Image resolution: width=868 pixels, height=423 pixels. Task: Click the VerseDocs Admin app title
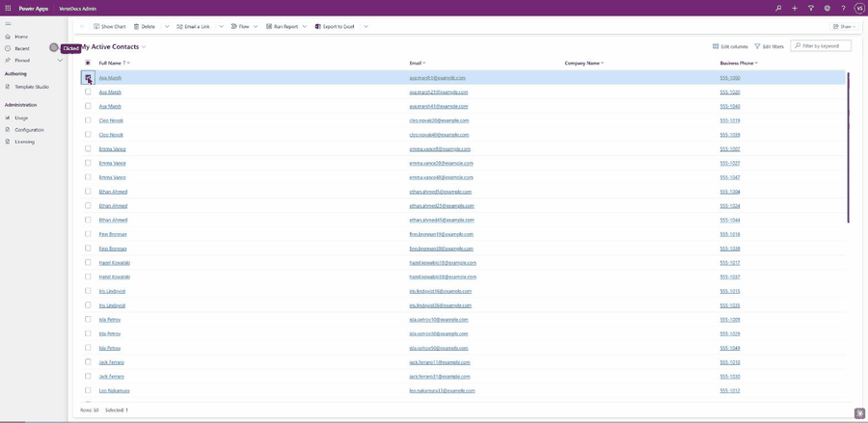click(x=77, y=9)
